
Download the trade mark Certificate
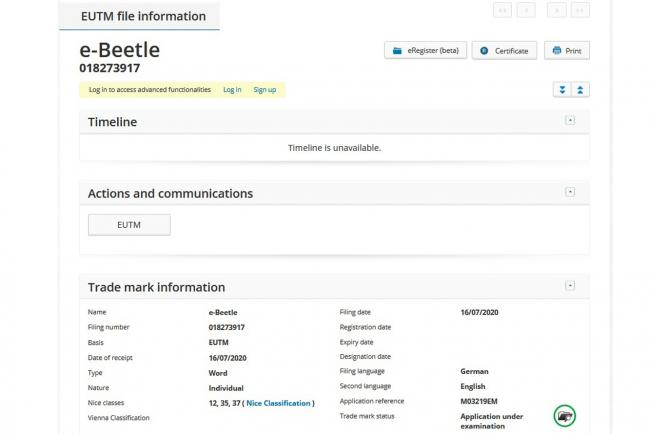click(504, 51)
